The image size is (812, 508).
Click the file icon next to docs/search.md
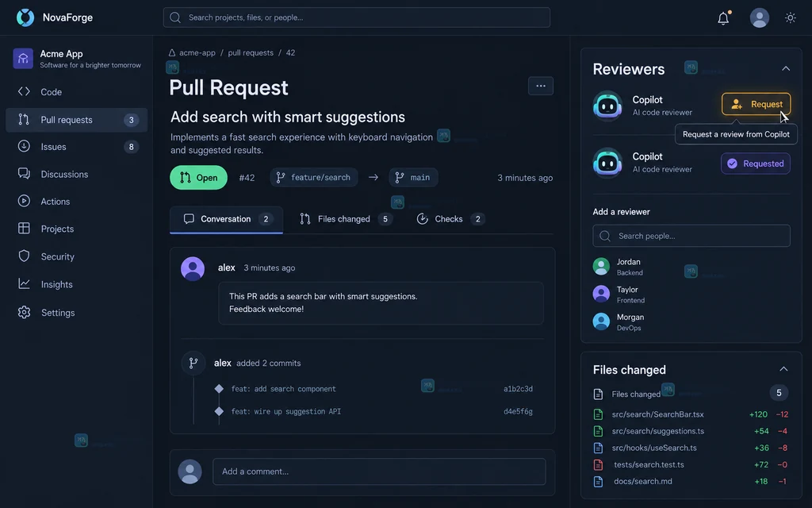tap(598, 482)
